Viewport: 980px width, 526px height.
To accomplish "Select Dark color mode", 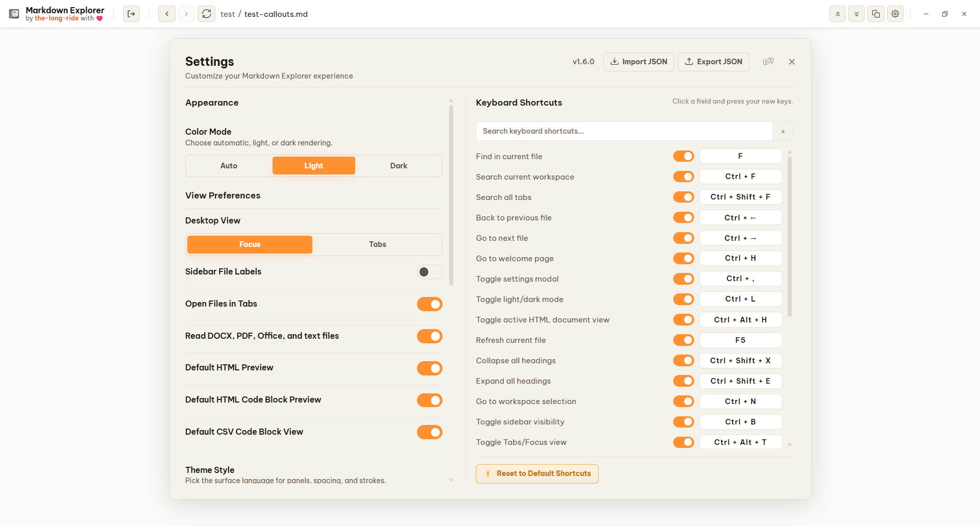I will click(x=399, y=166).
